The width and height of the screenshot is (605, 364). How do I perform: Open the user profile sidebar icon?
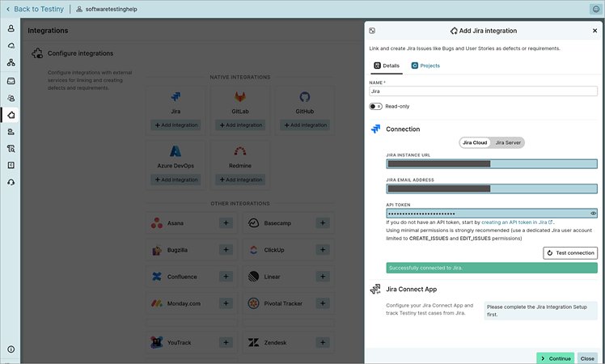tap(11, 28)
